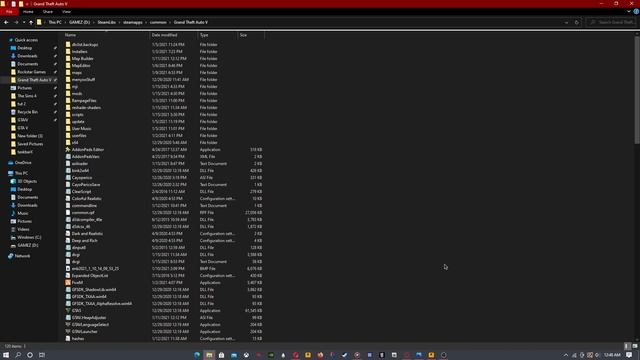Click the search Grand Theft Auto V box
Image resolution: width=640 pixels, height=360 pixels.
point(611,22)
